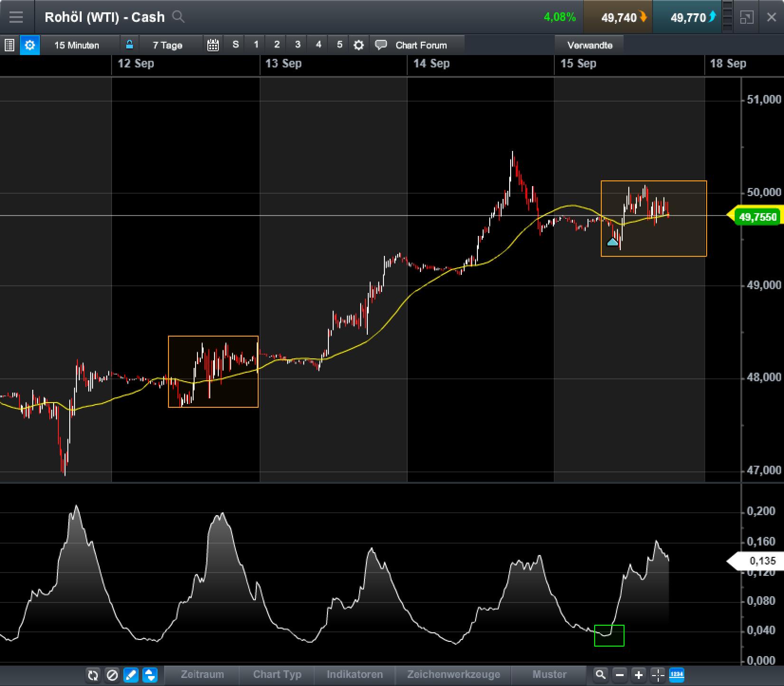Toggle the up/down sort arrows tool

[149, 674]
